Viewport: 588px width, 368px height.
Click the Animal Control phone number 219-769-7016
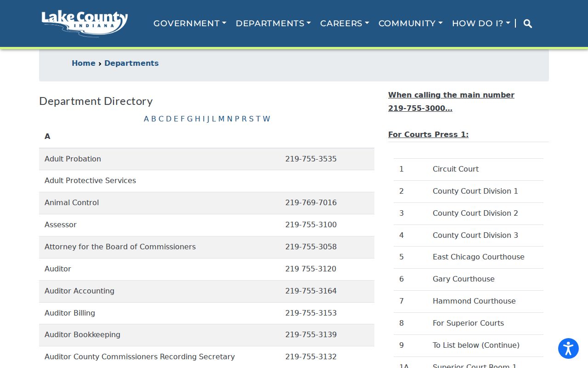[x=311, y=203]
